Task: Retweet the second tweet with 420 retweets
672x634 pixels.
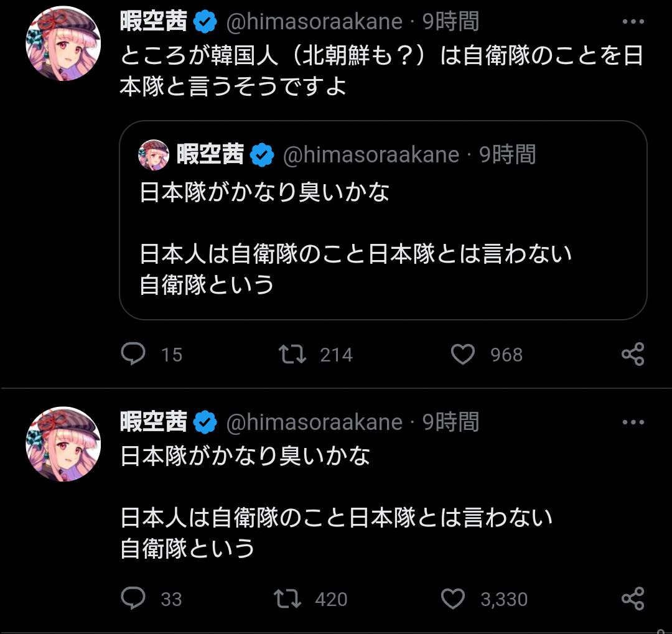Action: click(287, 599)
